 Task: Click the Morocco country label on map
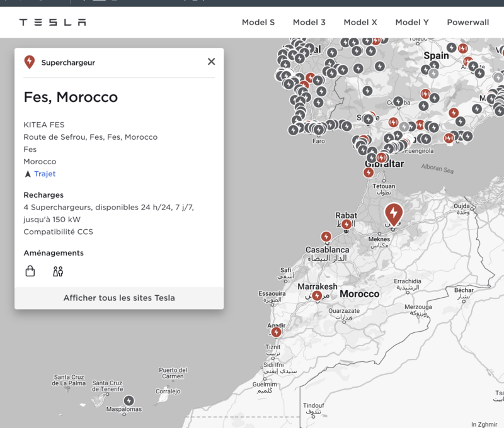tap(359, 294)
